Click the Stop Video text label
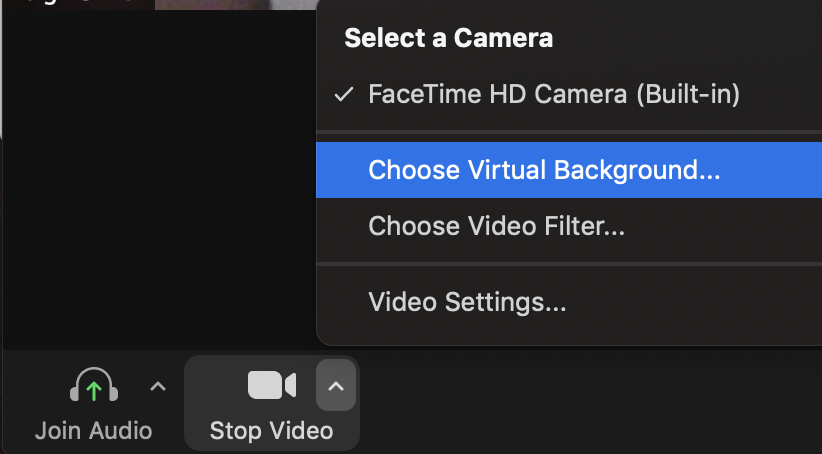822x454 pixels. [272, 431]
